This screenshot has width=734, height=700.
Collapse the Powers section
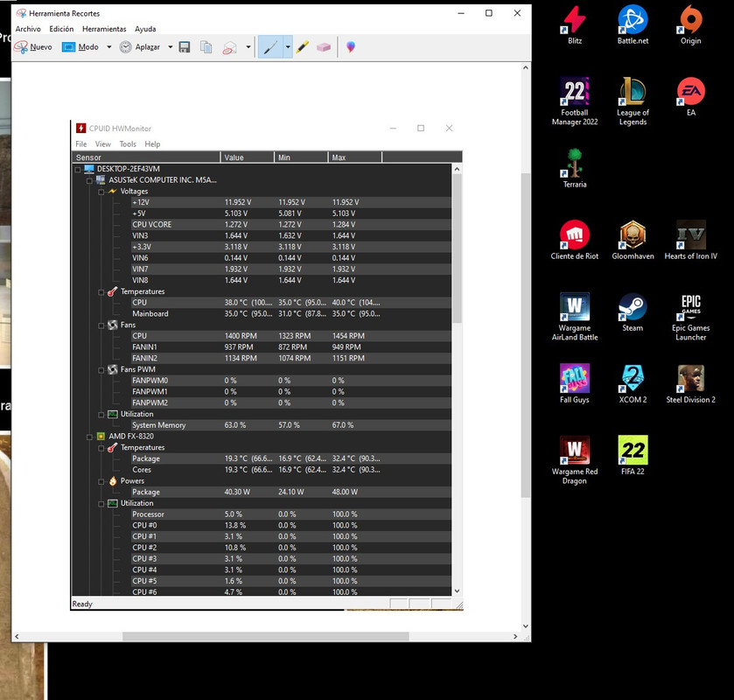point(101,481)
